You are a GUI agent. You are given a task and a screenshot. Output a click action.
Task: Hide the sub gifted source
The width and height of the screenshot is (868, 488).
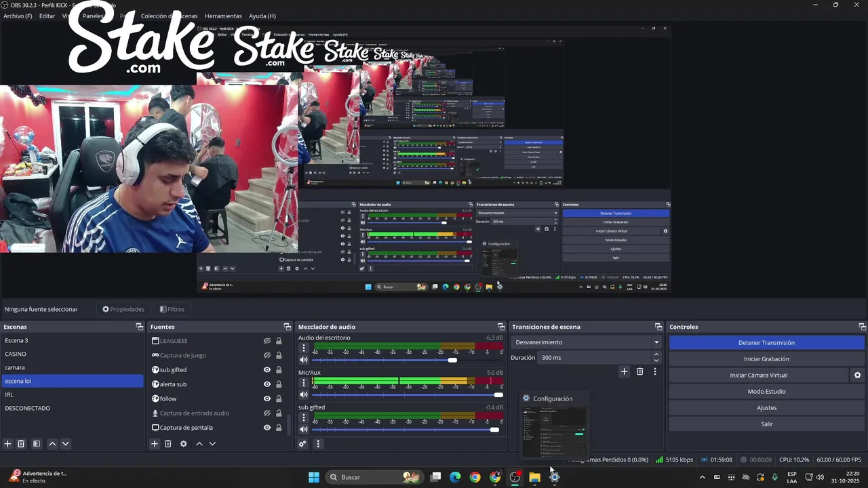[x=267, y=370]
